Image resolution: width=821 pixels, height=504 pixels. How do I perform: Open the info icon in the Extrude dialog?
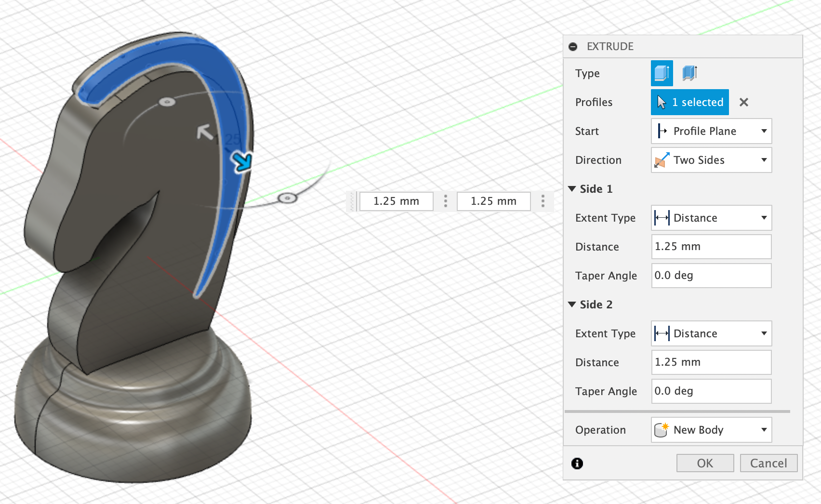coord(577,463)
